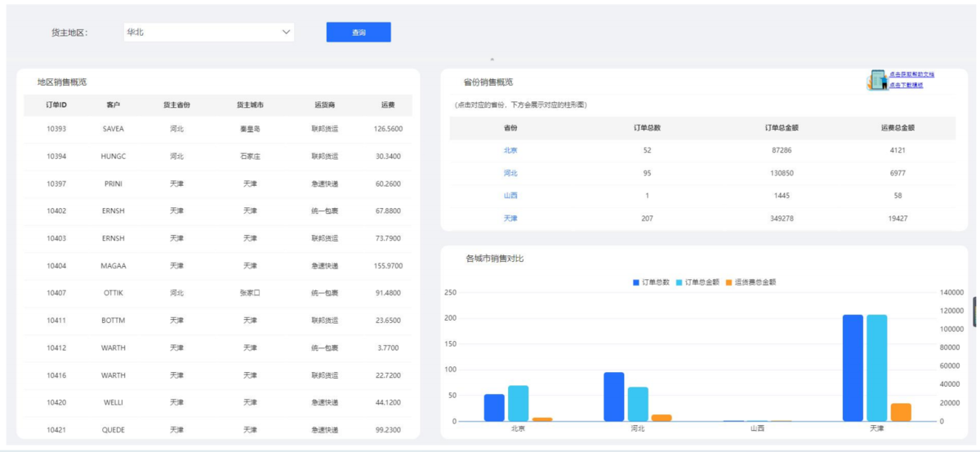Image resolution: width=980 pixels, height=452 pixels.
Task: Click the 运货商 column header
Action: [325, 105]
